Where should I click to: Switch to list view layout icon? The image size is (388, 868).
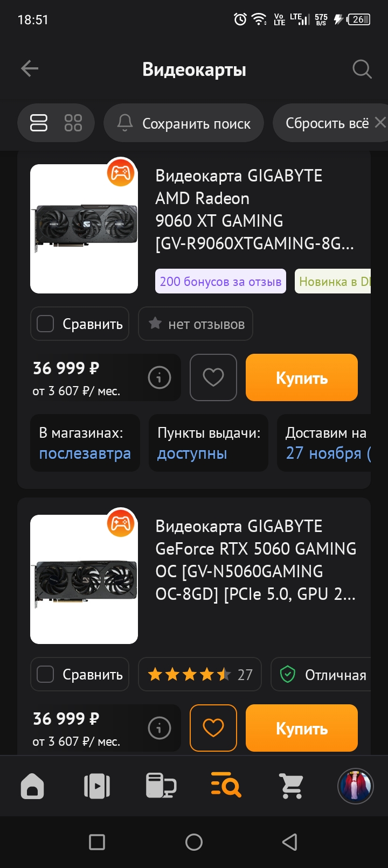coord(39,123)
